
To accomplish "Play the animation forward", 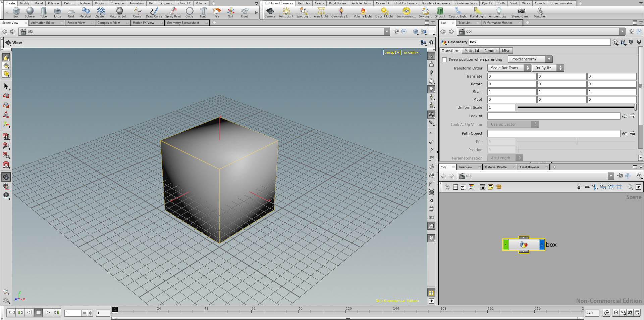I will coord(48,313).
